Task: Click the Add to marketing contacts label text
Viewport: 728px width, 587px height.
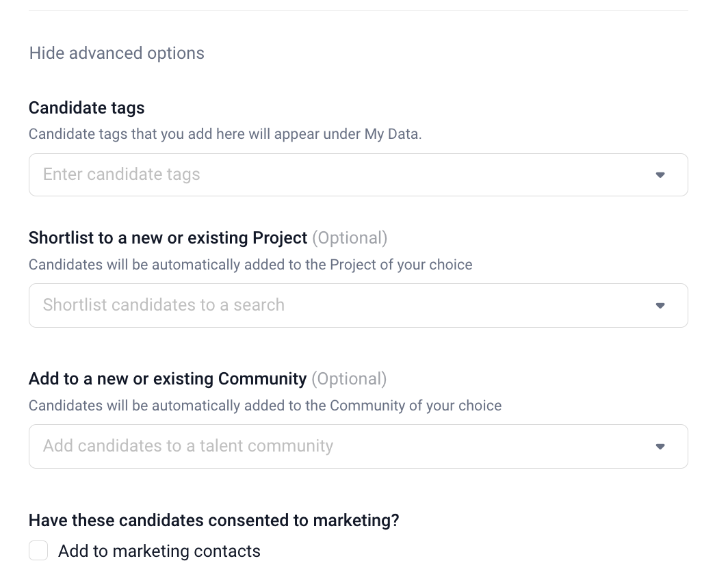Action: tap(159, 551)
